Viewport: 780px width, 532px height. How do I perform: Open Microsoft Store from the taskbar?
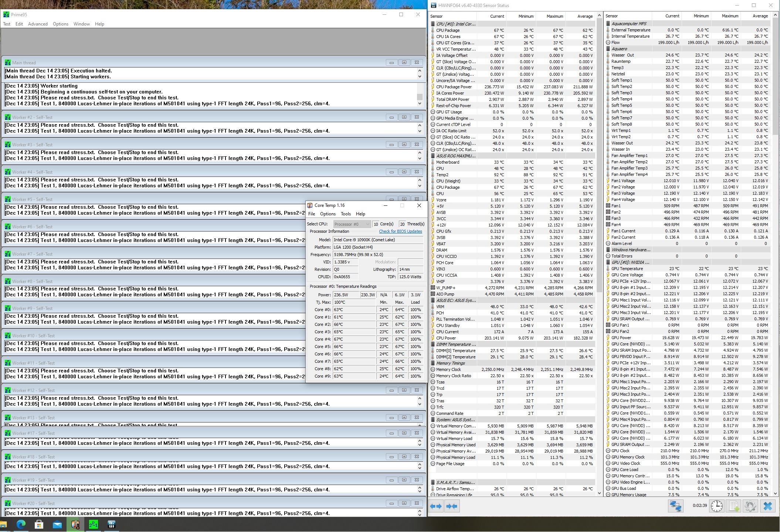(x=39, y=524)
